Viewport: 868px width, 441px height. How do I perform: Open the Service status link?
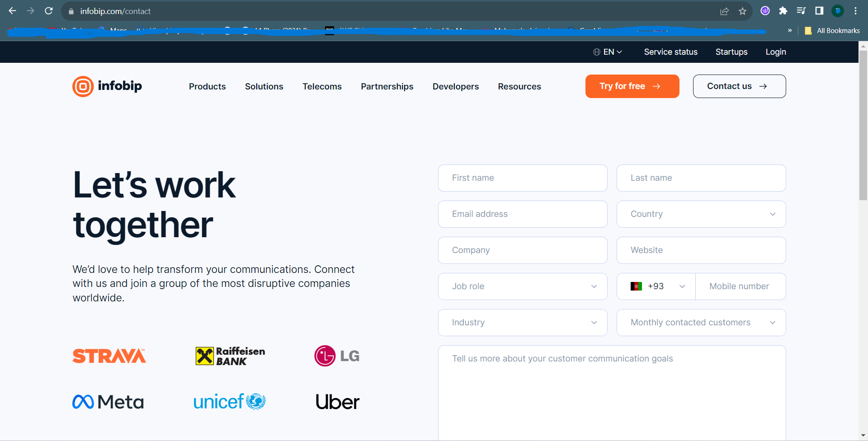coord(670,52)
